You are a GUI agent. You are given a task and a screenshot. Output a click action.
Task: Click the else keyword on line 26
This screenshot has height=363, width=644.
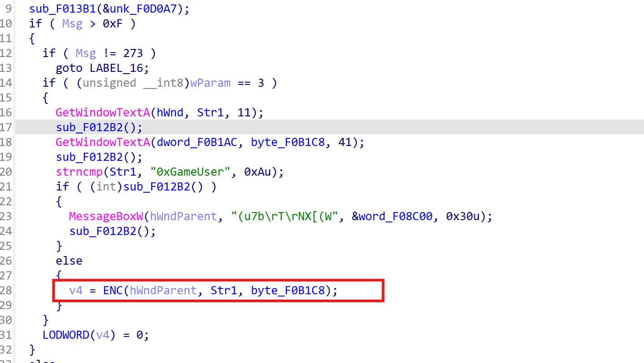tap(69, 261)
